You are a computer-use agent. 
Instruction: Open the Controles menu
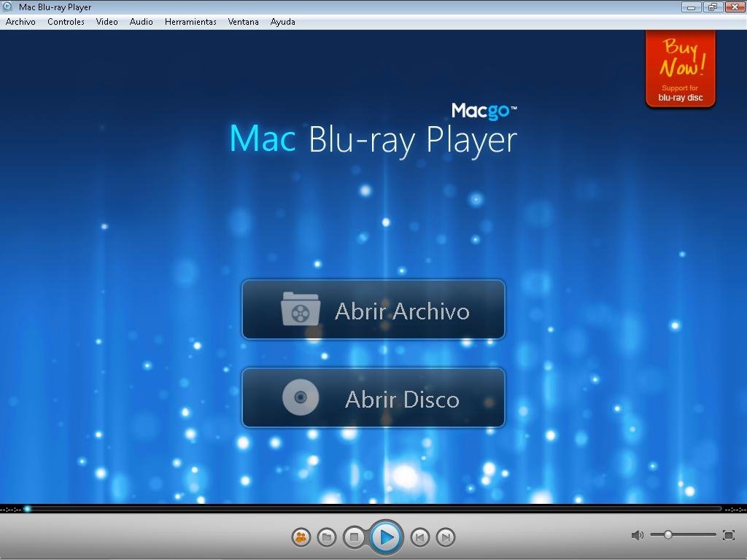click(66, 22)
